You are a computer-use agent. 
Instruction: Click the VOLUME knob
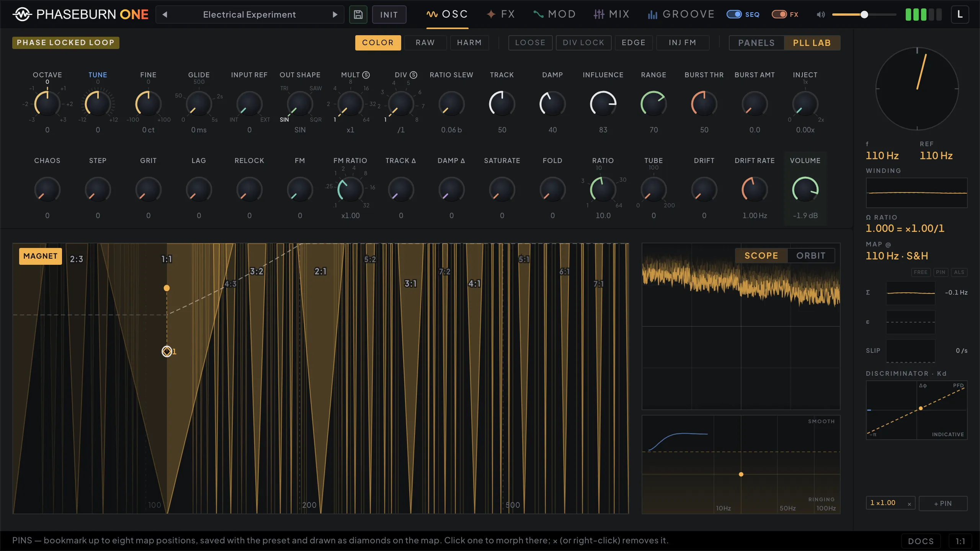tap(805, 189)
